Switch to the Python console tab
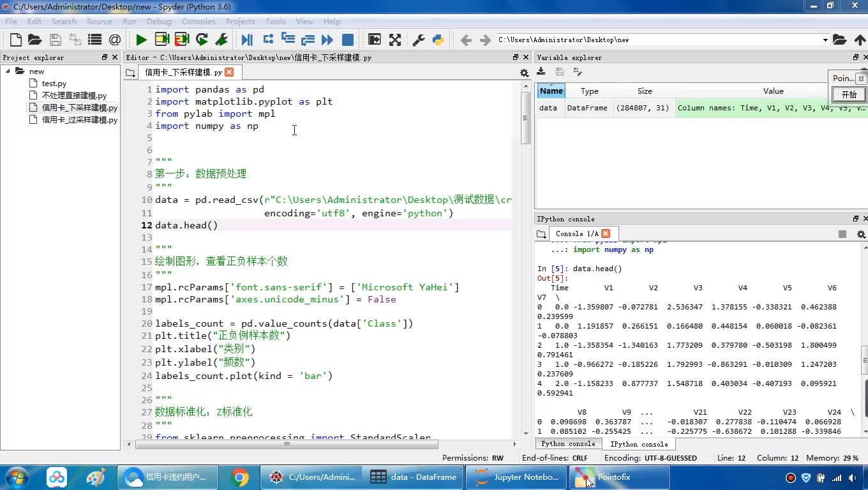 568,444
